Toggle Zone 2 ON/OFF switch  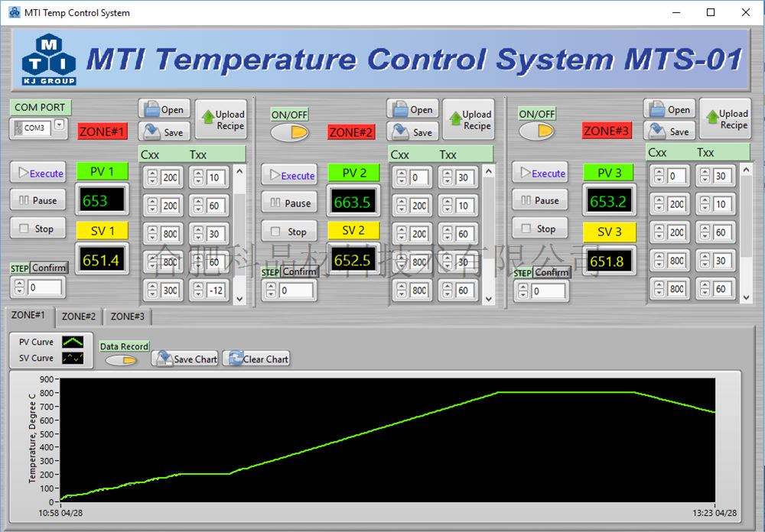(290, 132)
